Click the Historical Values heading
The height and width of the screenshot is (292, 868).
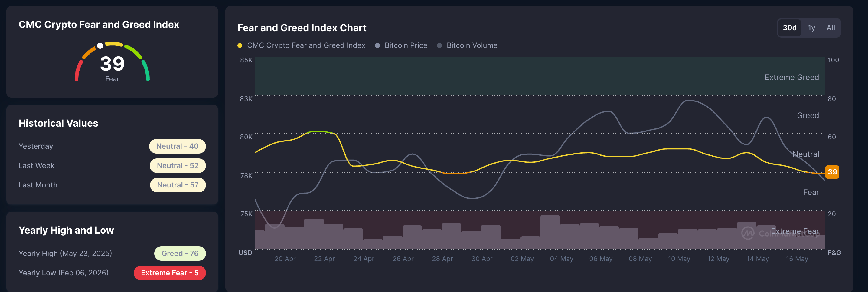(x=58, y=123)
